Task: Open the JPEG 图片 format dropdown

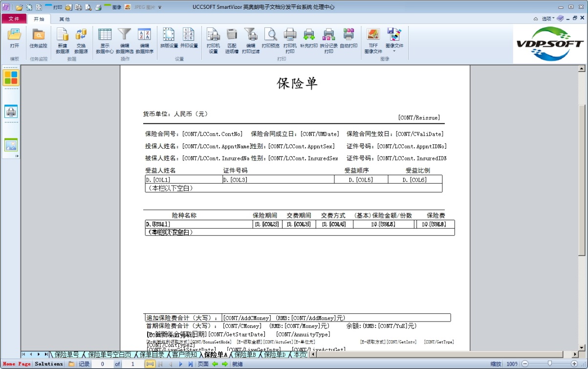Action: click(159, 7)
